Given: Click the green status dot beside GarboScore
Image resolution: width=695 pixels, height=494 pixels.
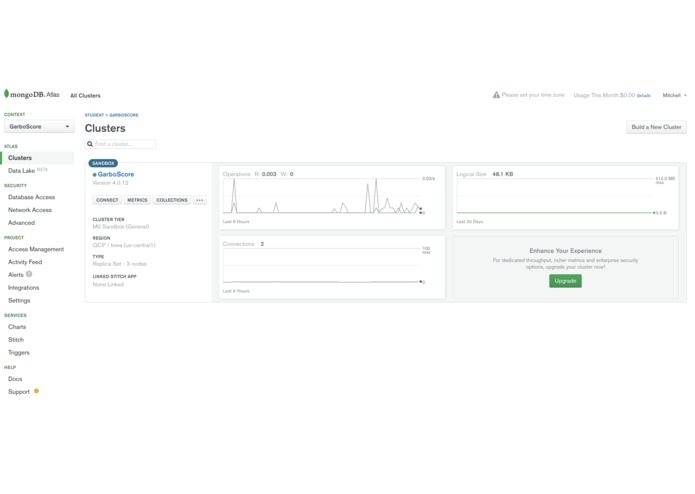Looking at the screenshot, I should 94,175.
